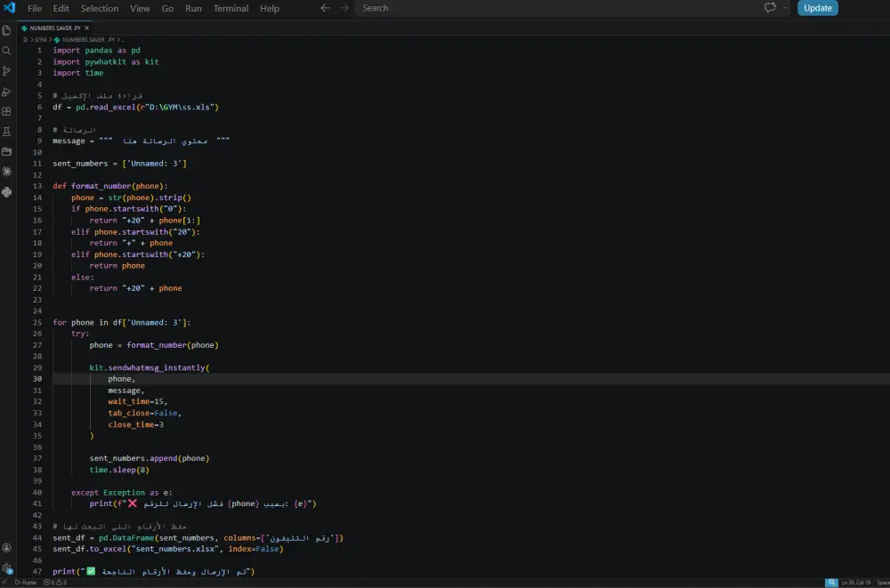Click the remote window icon in status bar

click(x=5, y=583)
